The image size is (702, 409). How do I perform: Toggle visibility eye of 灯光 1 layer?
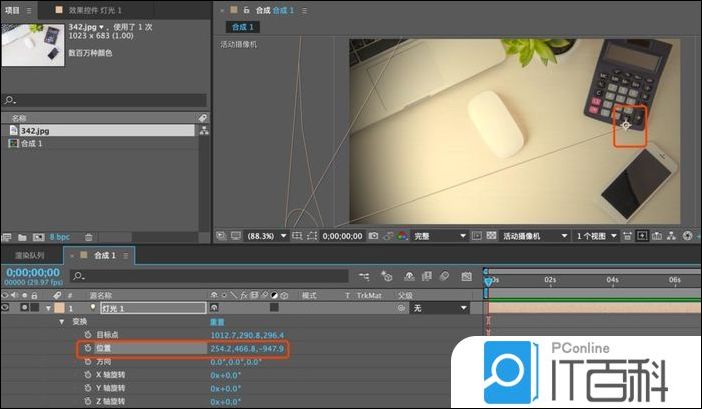point(6,309)
